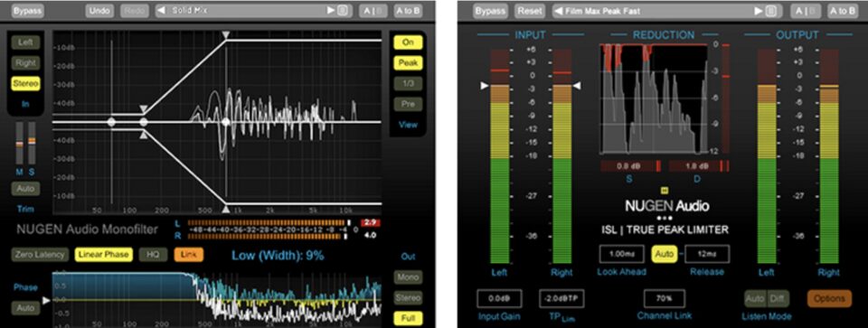Viewport: 868px width, 328px height.
Task: Click downward triangle handle above the center line
Action: (144, 109)
